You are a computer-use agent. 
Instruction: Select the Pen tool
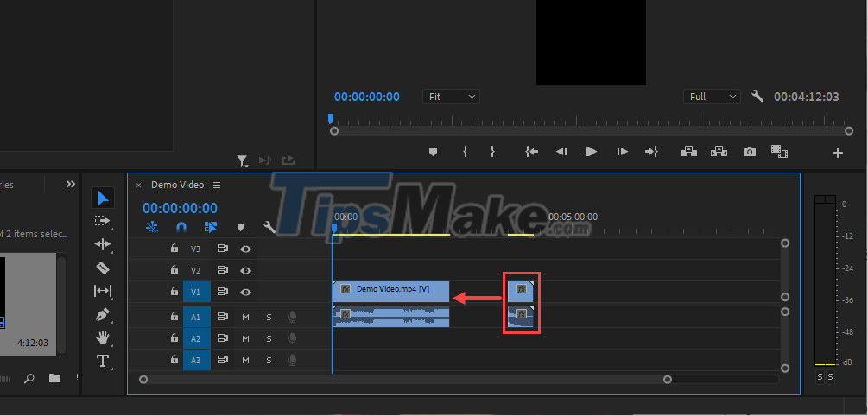click(x=103, y=315)
